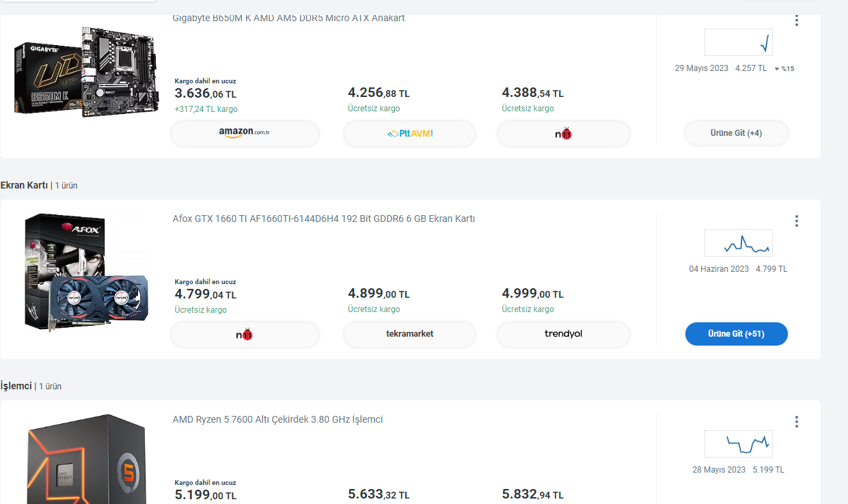The height and width of the screenshot is (504, 848).
Task: Open the PttAVM offer for the motherboard
Action: pyautogui.click(x=409, y=133)
